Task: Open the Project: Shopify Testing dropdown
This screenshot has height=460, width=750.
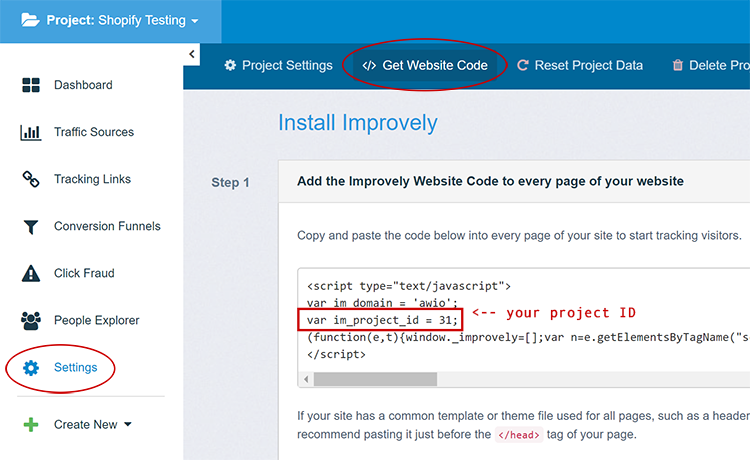Action: [110, 21]
